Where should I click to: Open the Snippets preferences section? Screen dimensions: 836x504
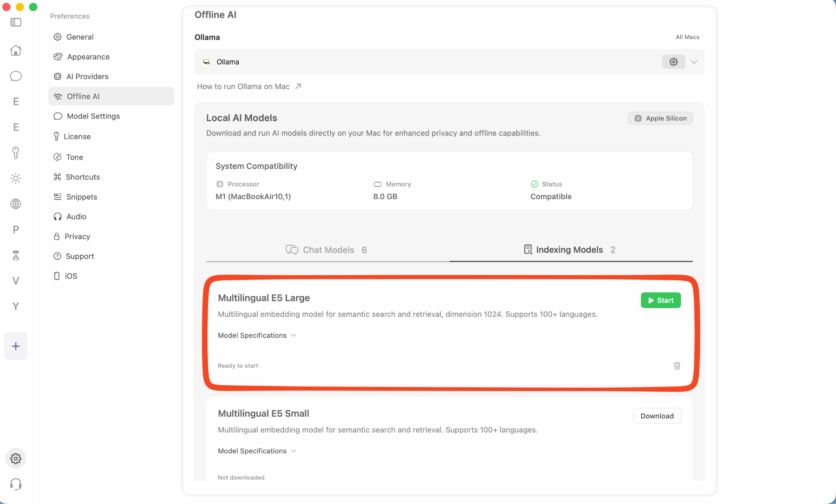pos(81,197)
